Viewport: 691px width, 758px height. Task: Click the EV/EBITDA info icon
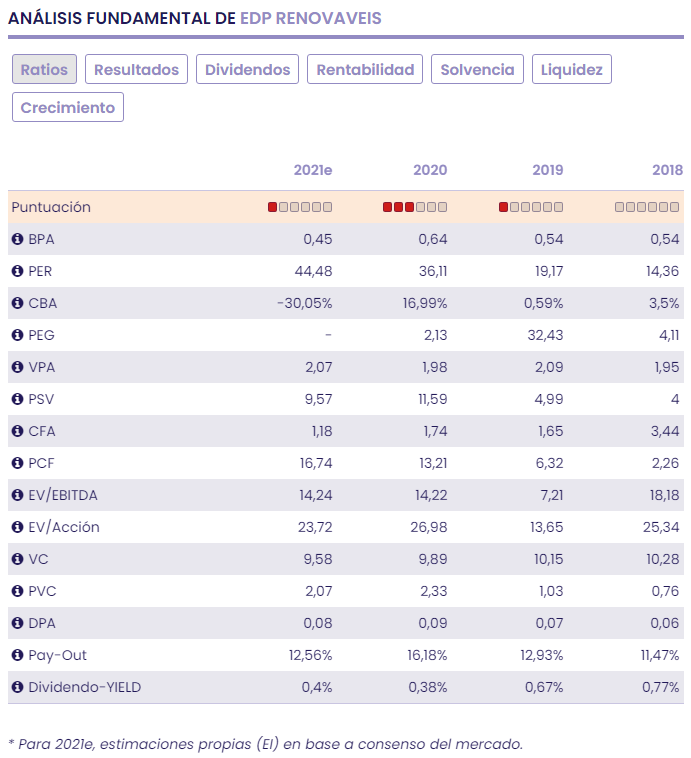17,495
